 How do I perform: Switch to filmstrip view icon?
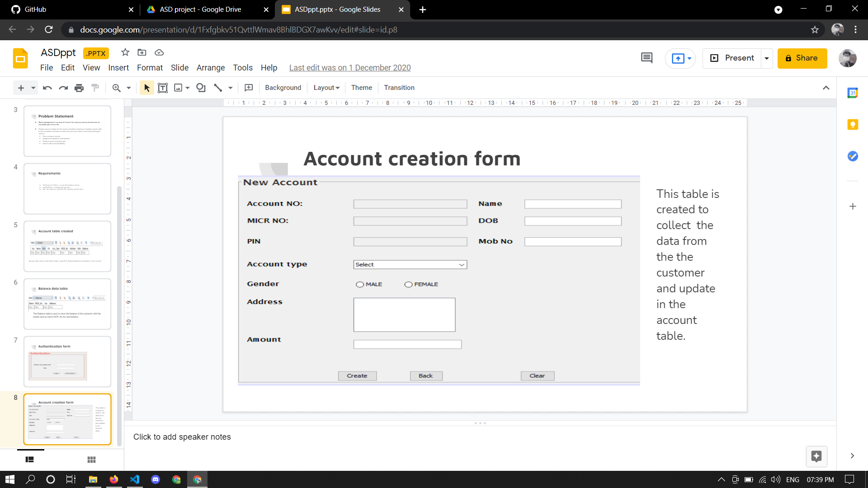point(30,460)
